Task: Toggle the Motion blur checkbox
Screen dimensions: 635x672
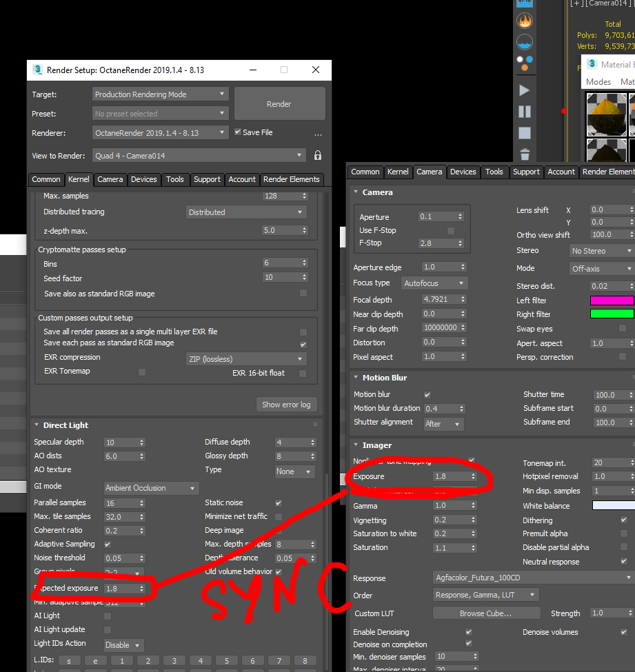Action: (x=427, y=395)
